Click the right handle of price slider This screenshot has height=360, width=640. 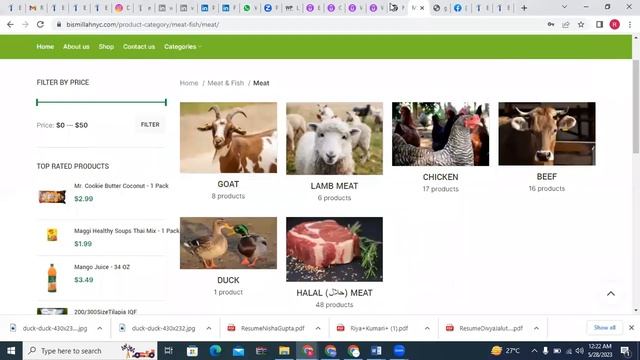click(166, 102)
